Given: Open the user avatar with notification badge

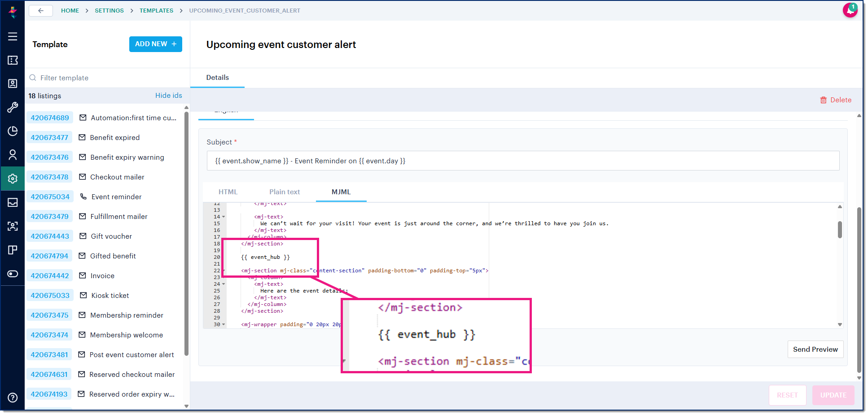Looking at the screenshot, I should 850,10.
